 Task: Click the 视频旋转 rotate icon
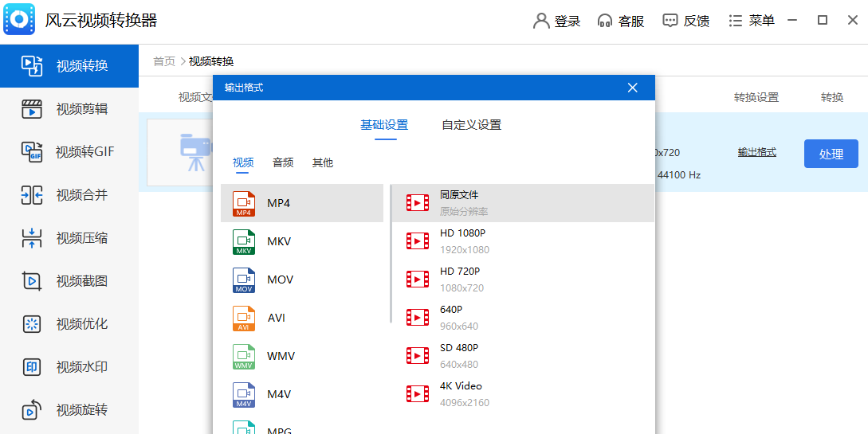pos(31,410)
